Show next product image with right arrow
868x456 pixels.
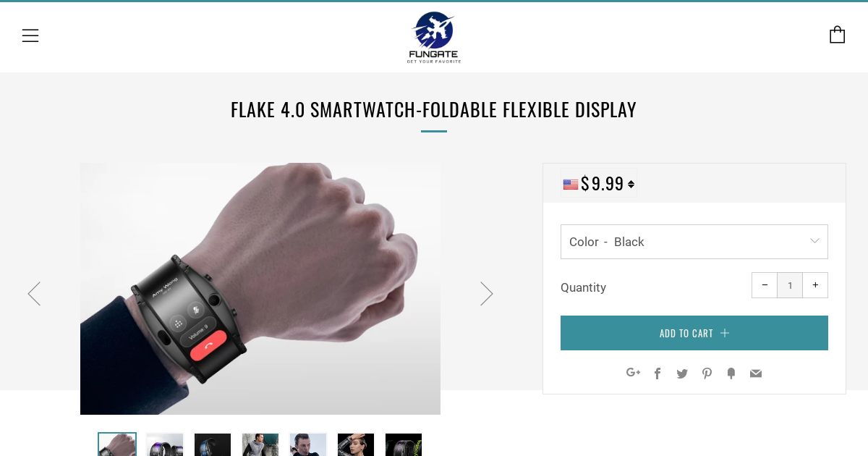tap(486, 293)
